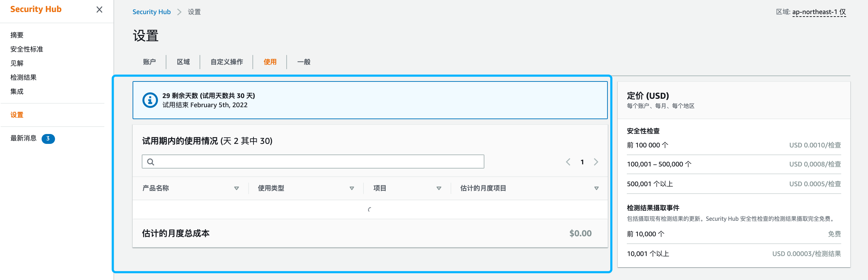The height and width of the screenshot is (280, 868).
Task: Select the 使用 tab
Action: (270, 62)
